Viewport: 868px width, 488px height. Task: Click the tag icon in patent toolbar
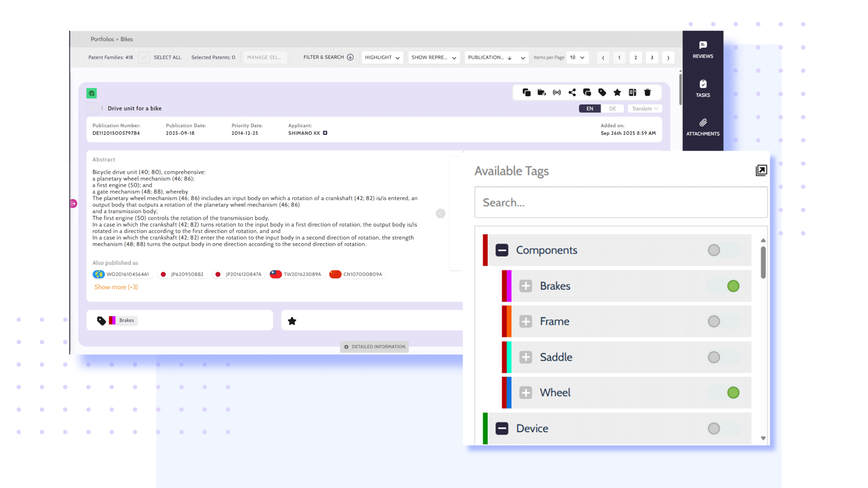tap(602, 93)
